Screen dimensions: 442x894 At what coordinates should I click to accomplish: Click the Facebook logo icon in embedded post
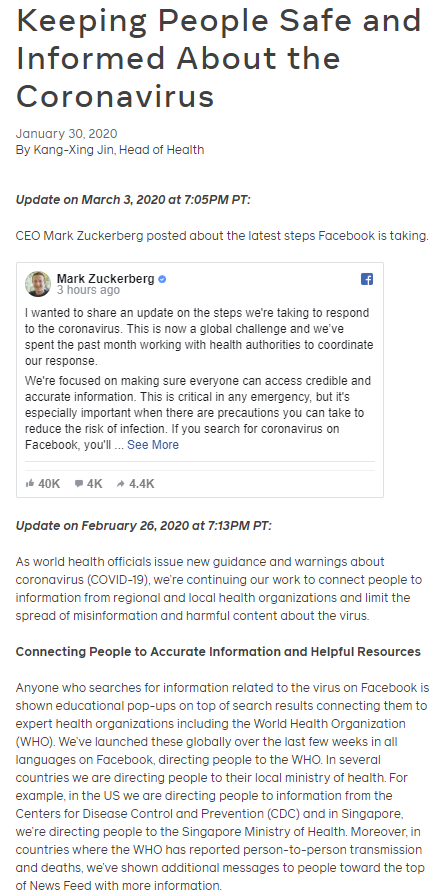pos(367,279)
